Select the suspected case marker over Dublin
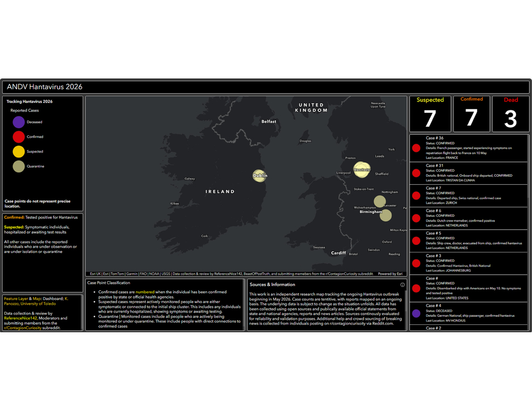532x410 pixels. coord(259,176)
